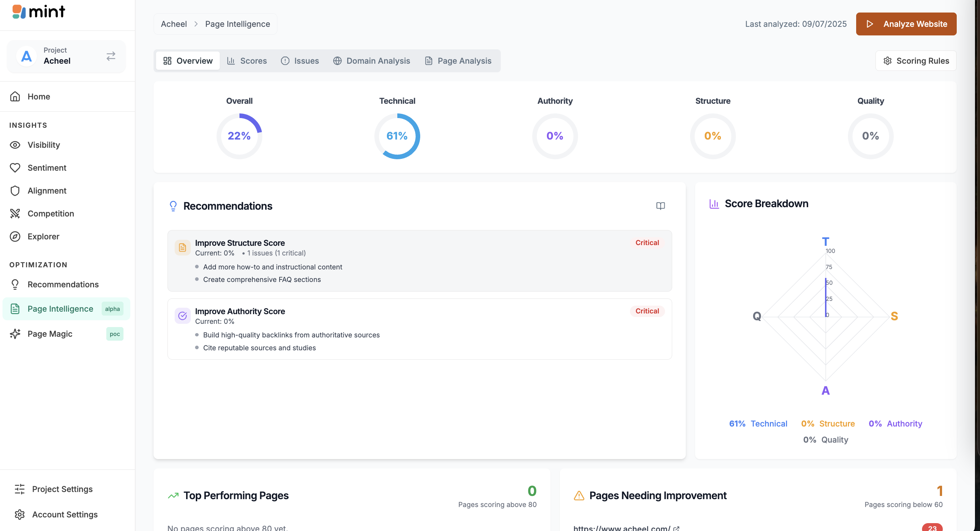Image resolution: width=980 pixels, height=531 pixels.
Task: Switch to the Page Analysis tab
Action: [x=458, y=61]
